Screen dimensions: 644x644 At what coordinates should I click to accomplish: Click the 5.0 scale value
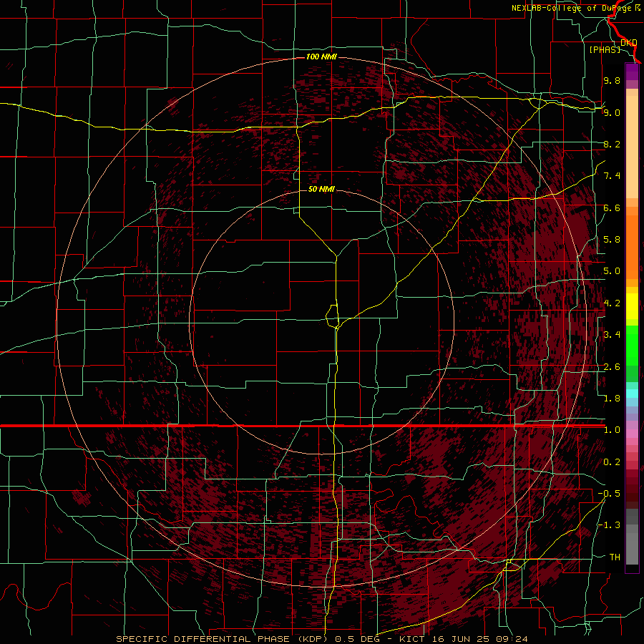pyautogui.click(x=612, y=271)
